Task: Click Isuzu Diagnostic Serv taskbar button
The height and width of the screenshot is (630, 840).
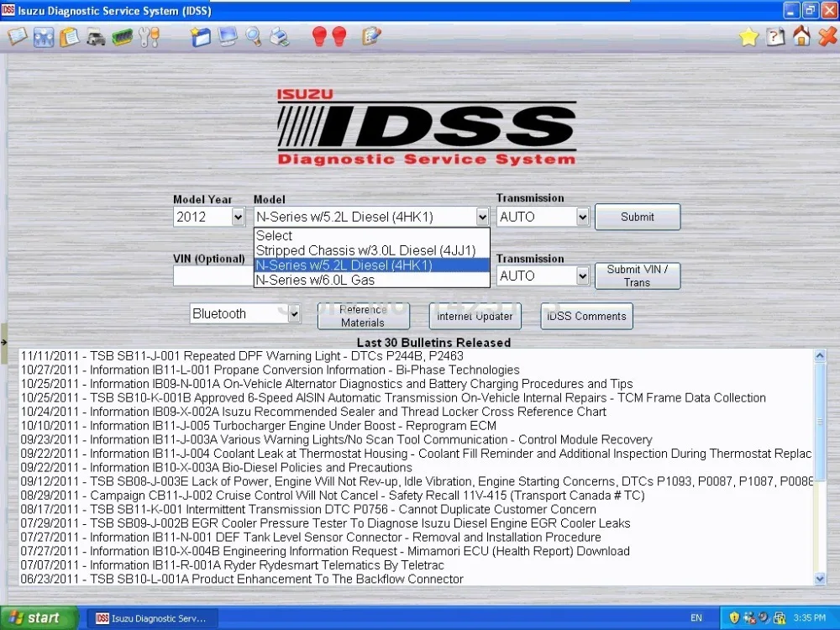Action: 151,618
